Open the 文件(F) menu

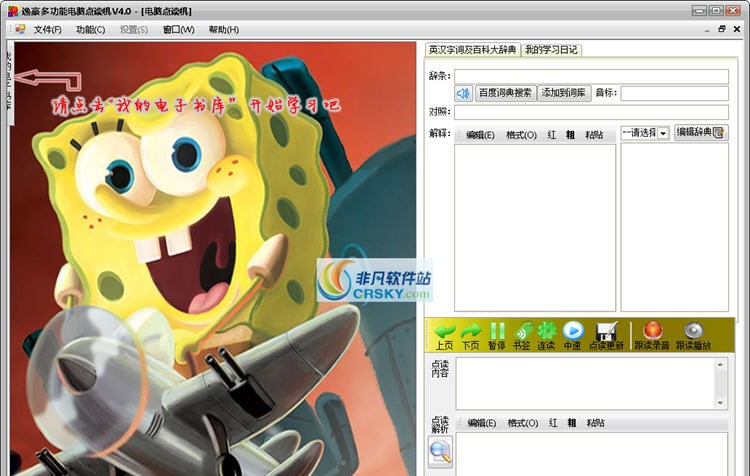click(x=47, y=30)
